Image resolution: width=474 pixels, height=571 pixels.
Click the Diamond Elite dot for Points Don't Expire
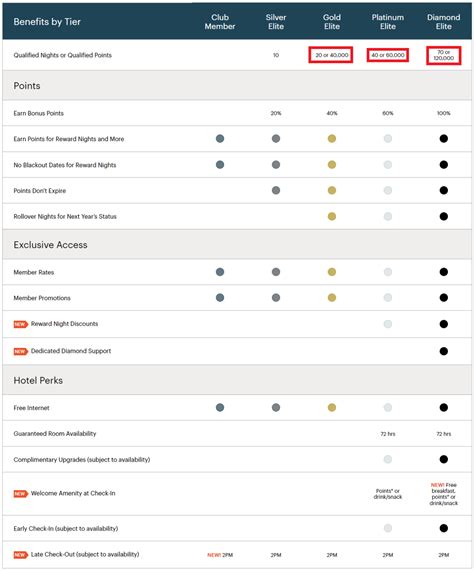(443, 190)
